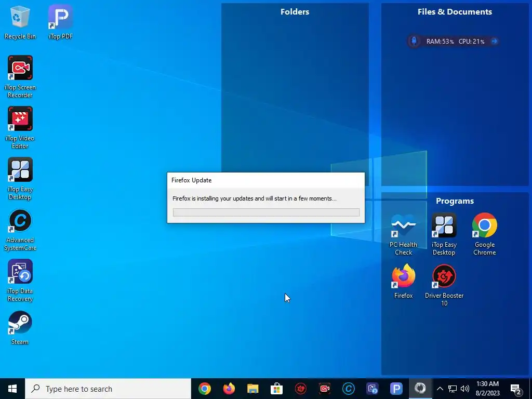Image resolution: width=532 pixels, height=399 pixels.
Task: Select the iTop Data Recovery desktop shortcut
Action: (x=20, y=280)
